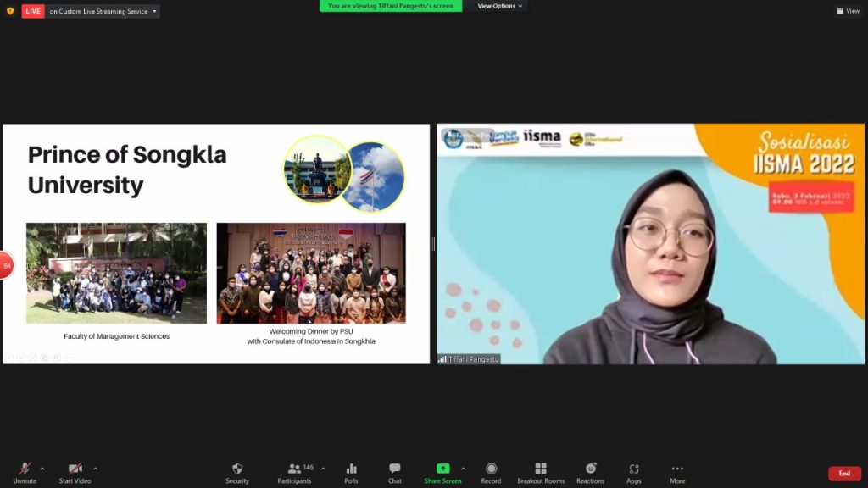This screenshot has height=488, width=868.
Task: Open the slideshow pen tool icon
Action: pyautogui.click(x=33, y=358)
